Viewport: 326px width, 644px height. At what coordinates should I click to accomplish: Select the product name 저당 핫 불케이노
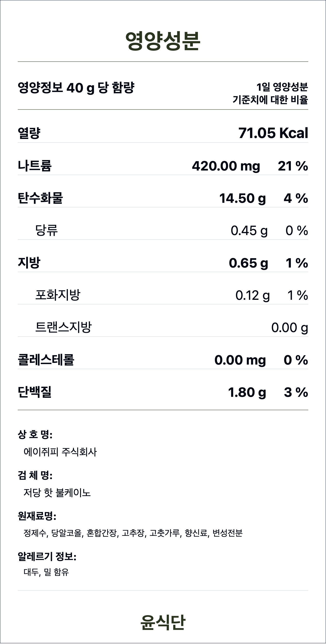click(x=57, y=492)
